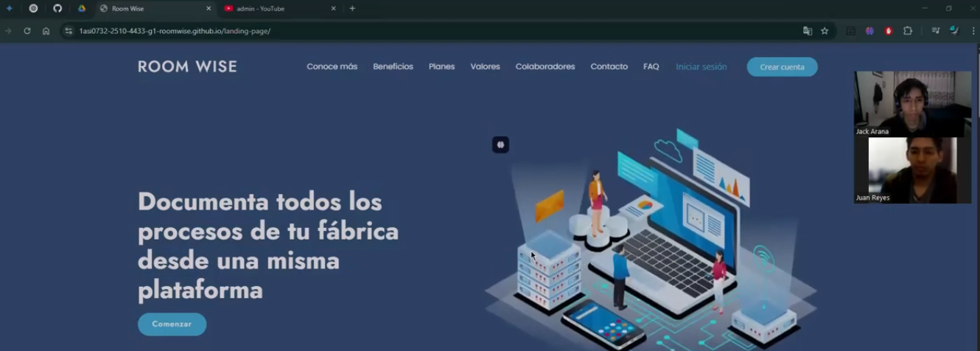Switch to the admin - YouTube tab
Viewport: 980px width, 351px height.
(280, 9)
